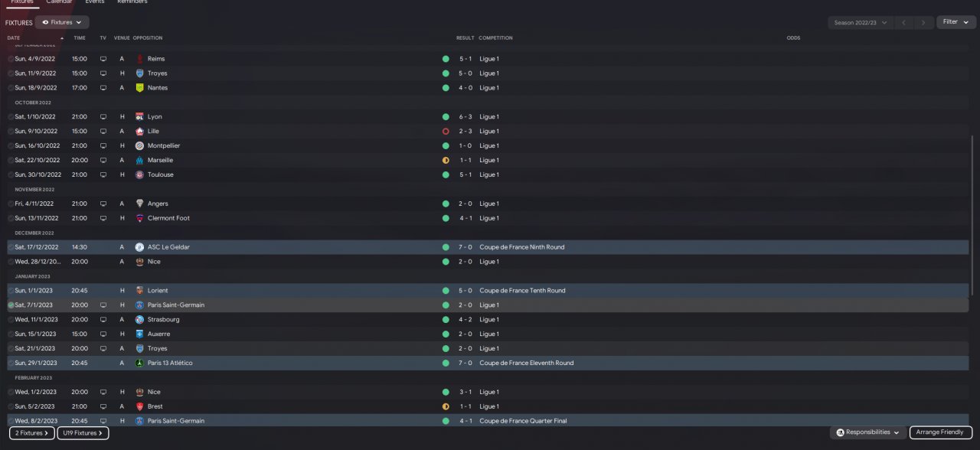This screenshot has height=450, width=980.
Task: Click the Arrange Friendly button
Action: pos(940,432)
